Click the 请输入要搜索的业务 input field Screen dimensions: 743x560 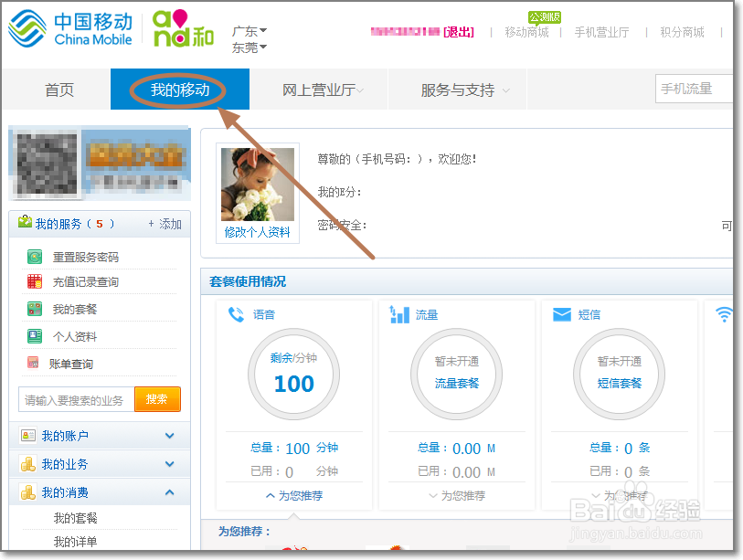(73, 399)
